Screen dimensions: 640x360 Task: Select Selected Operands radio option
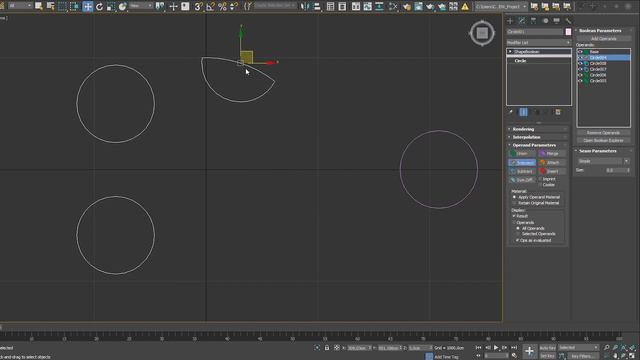click(518, 234)
